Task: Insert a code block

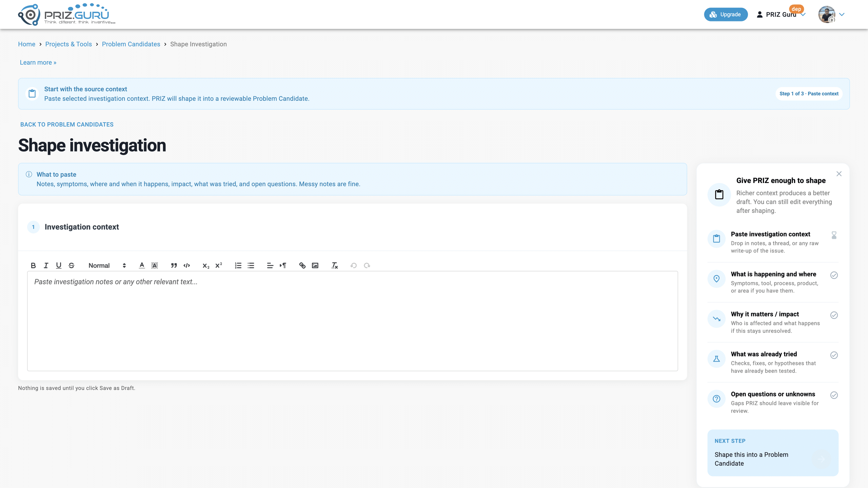Action: tap(186, 265)
